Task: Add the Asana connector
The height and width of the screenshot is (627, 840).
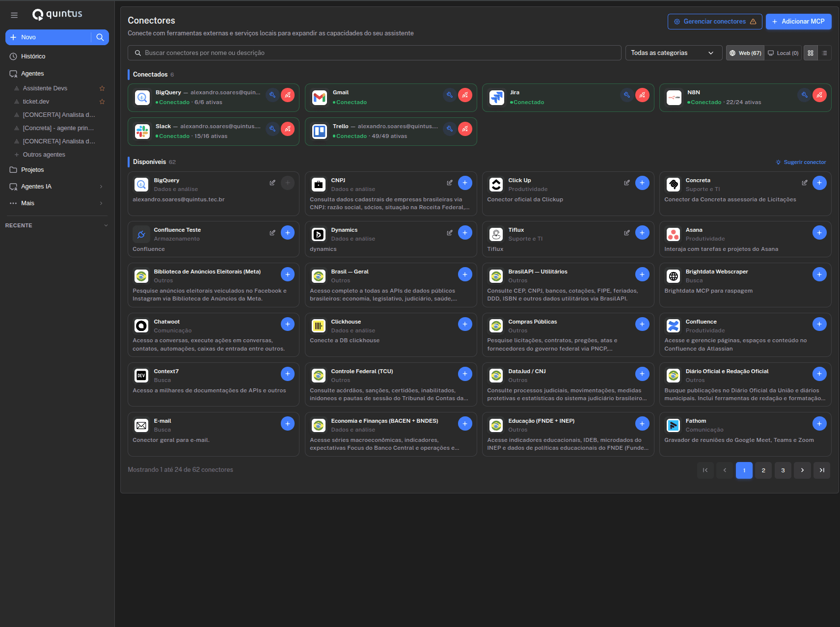Action: point(819,233)
